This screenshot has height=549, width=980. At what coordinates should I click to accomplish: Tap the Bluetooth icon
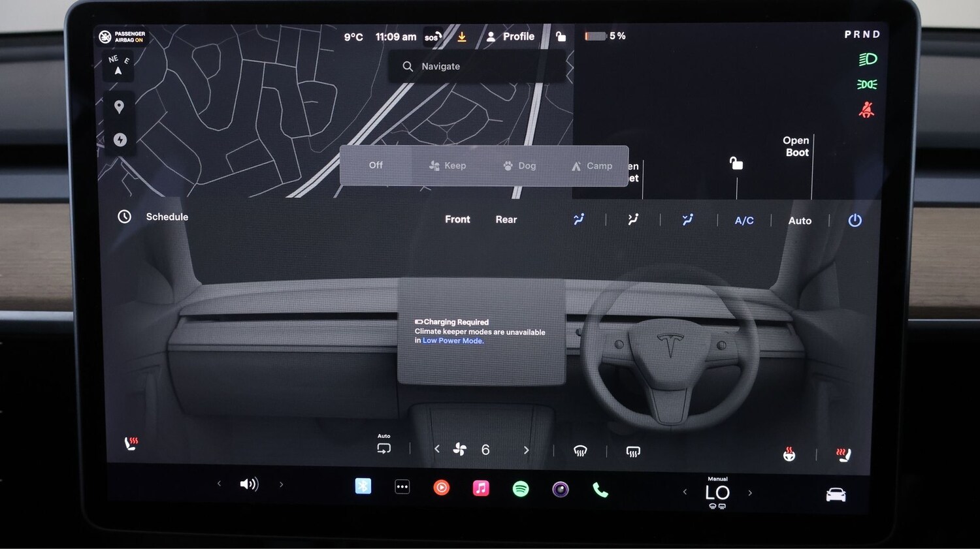point(363,486)
